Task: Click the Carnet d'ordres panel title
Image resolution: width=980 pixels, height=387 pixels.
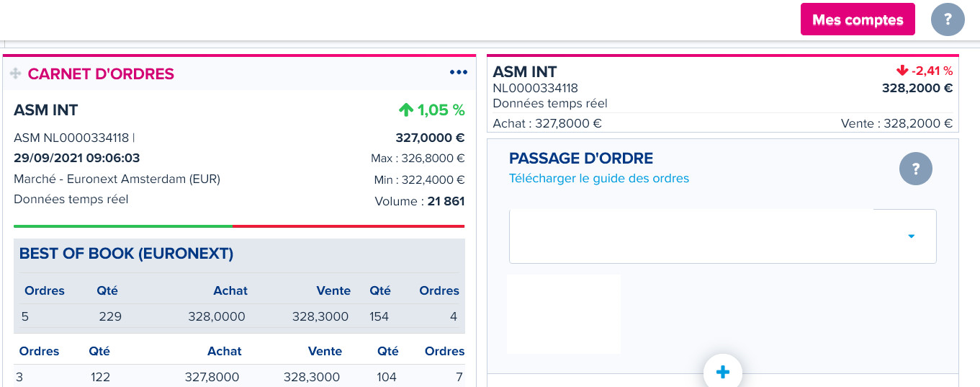Action: pyautogui.click(x=101, y=74)
